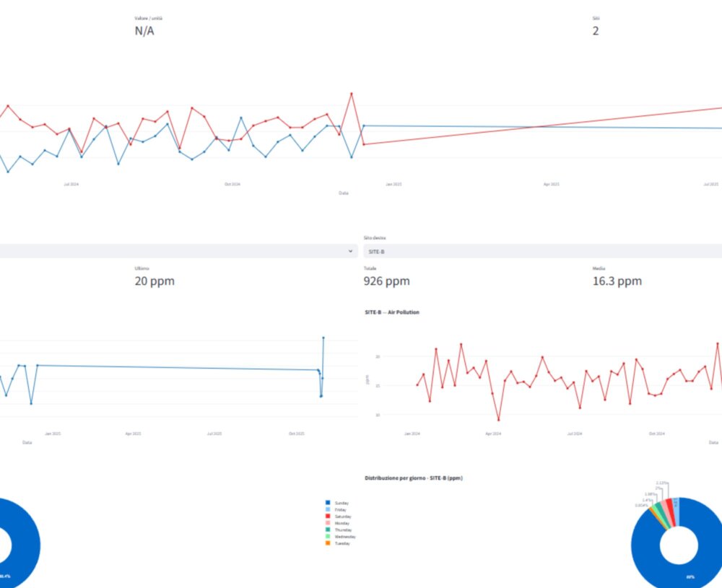Hide Wednesday from the pie legend
The height and width of the screenshot is (588, 722).
(344, 536)
